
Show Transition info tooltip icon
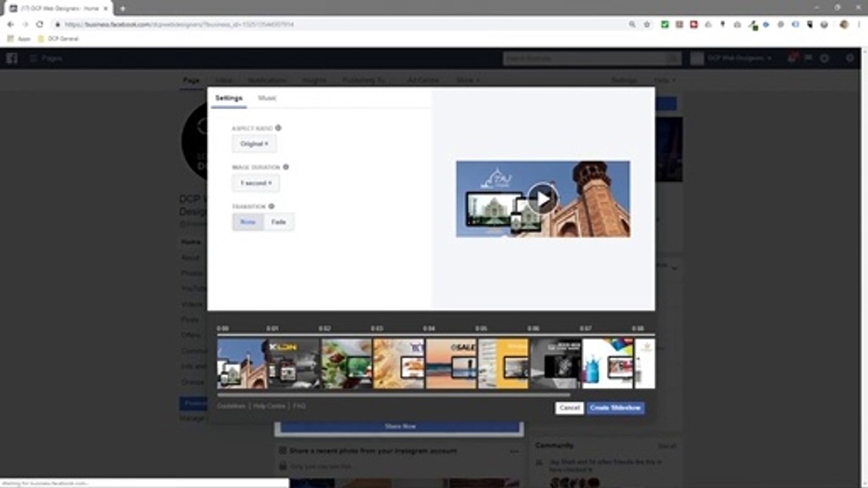click(x=271, y=206)
